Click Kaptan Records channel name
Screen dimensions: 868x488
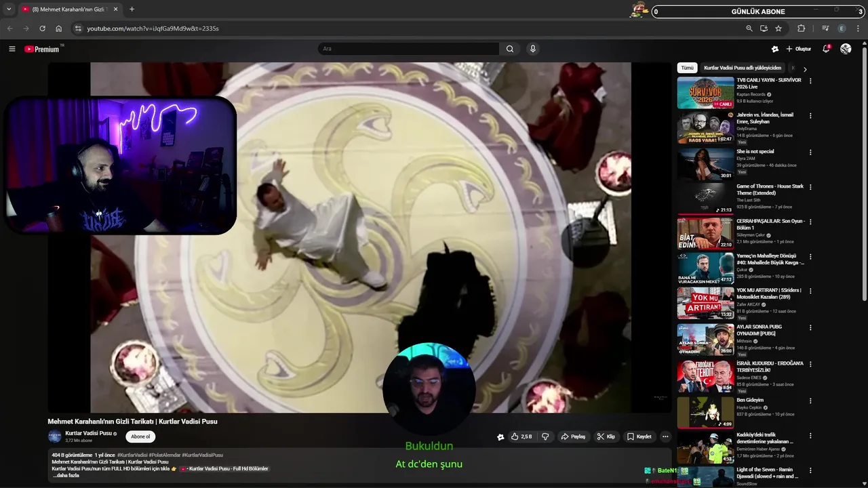tap(751, 94)
